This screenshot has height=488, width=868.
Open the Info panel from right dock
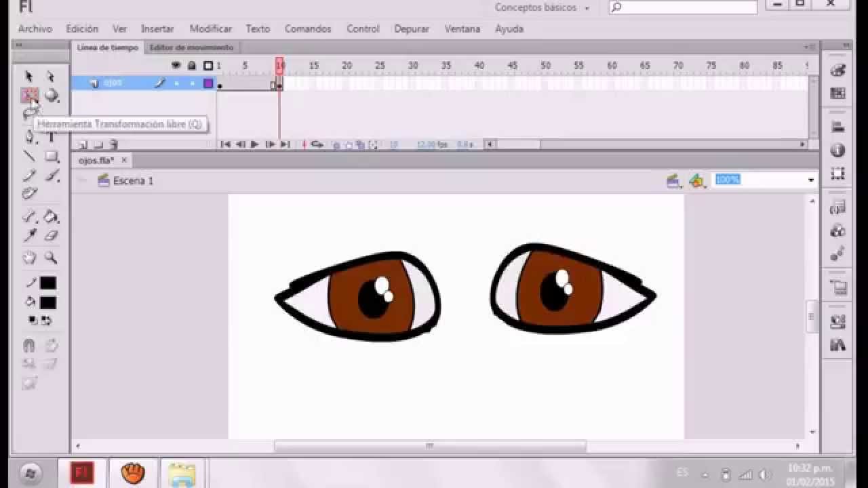837,150
